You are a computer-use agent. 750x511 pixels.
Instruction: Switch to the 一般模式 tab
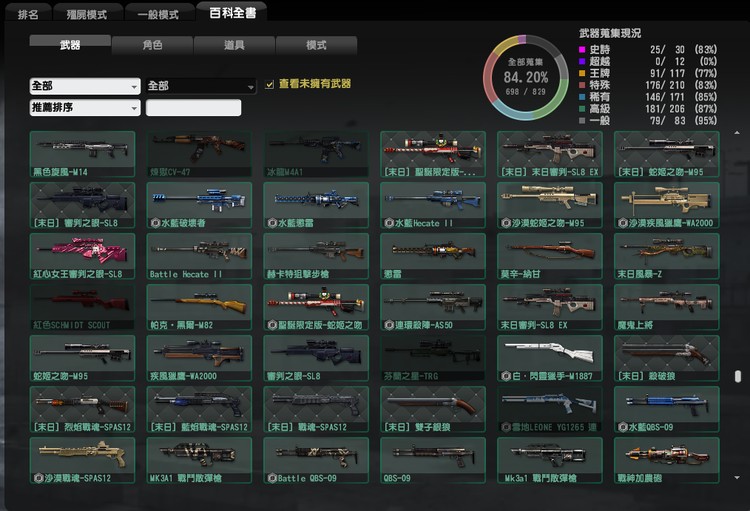click(158, 14)
